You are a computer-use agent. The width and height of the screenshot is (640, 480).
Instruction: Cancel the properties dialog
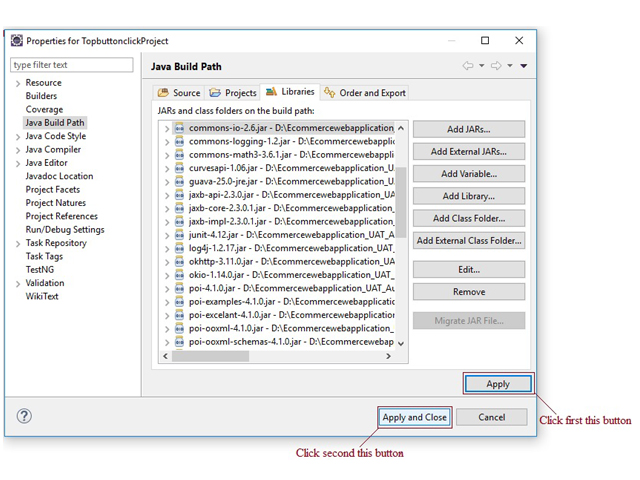click(x=491, y=418)
